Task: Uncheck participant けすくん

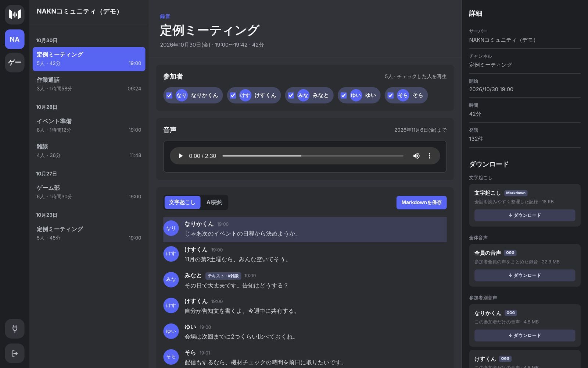Action: tap(233, 95)
